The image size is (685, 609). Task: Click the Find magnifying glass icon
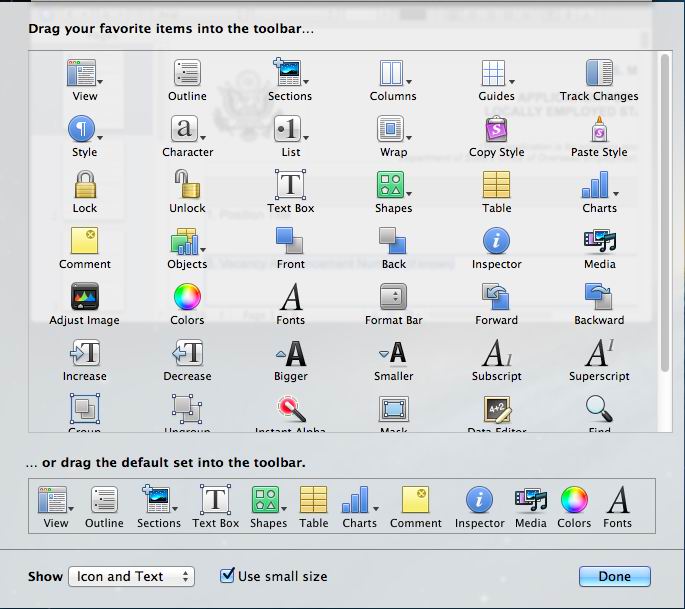click(599, 408)
